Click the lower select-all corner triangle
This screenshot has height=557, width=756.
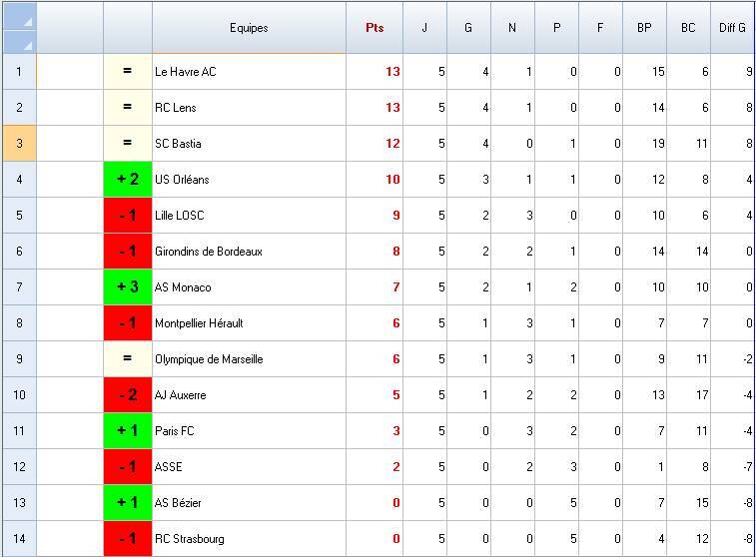pyautogui.click(x=27, y=44)
